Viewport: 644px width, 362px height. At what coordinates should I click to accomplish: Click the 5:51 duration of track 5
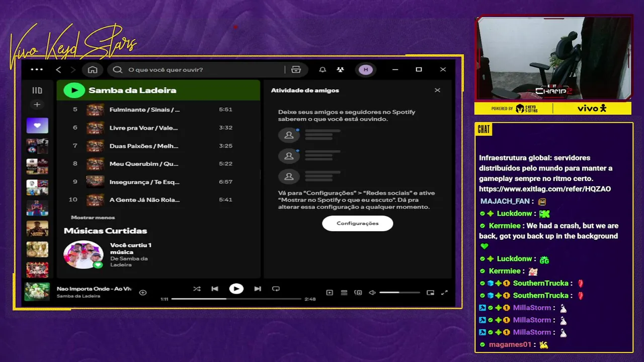tap(225, 110)
